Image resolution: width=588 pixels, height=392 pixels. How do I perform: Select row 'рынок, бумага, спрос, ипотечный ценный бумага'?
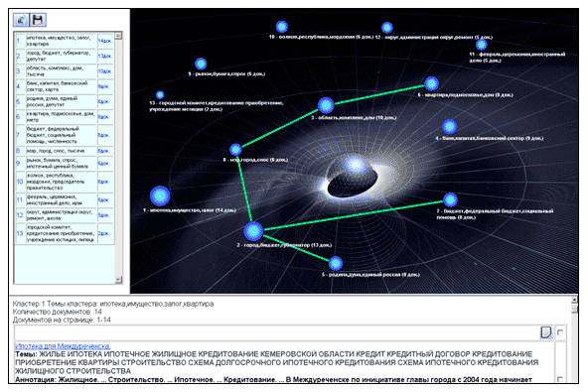click(x=65, y=163)
